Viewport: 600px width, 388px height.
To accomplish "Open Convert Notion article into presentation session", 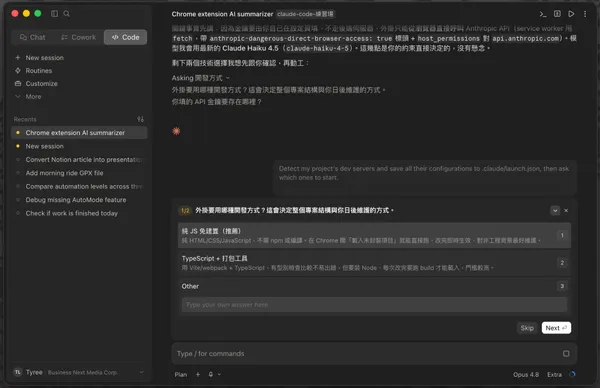I will tap(79, 160).
